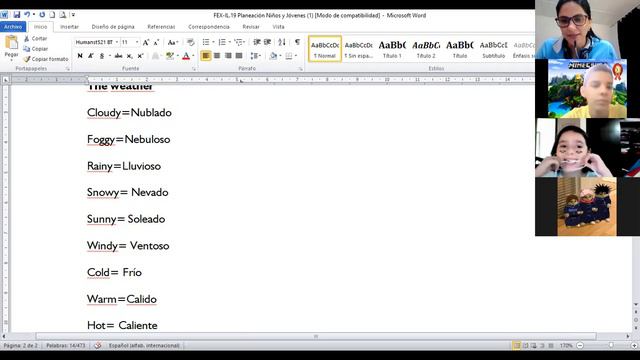Click the Pegar clipboard icon
This screenshot has height=360, width=640.
(11, 42)
